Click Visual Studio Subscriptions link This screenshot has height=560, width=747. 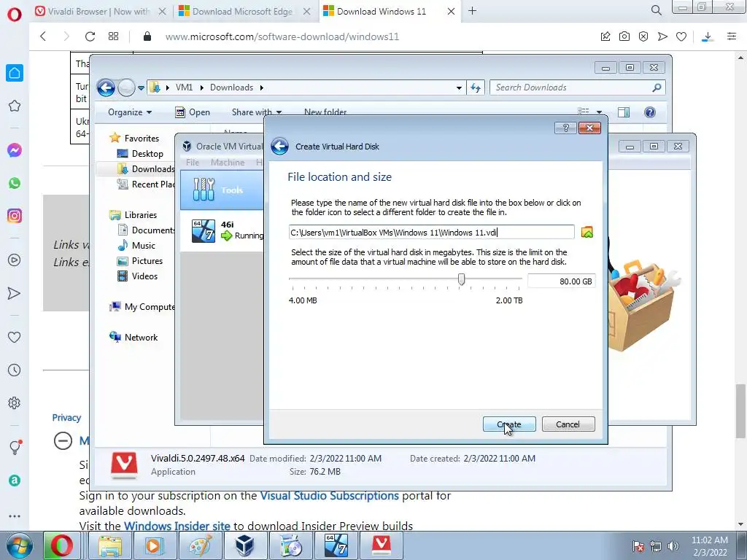pos(329,496)
